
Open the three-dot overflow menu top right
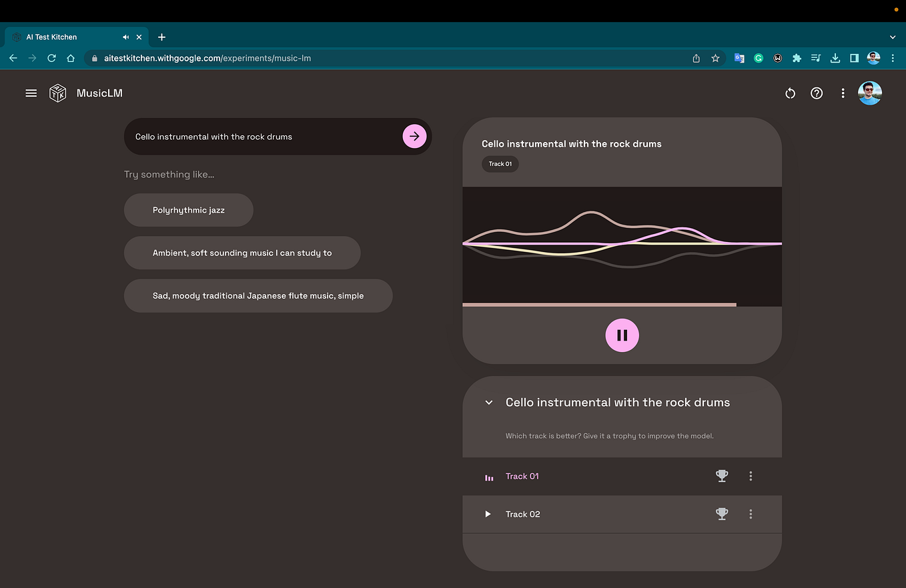coord(843,93)
